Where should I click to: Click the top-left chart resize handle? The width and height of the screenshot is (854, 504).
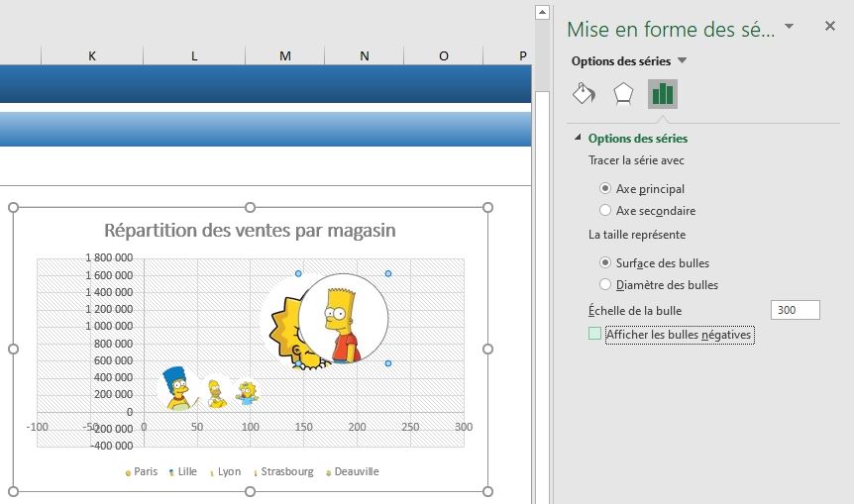[14, 207]
